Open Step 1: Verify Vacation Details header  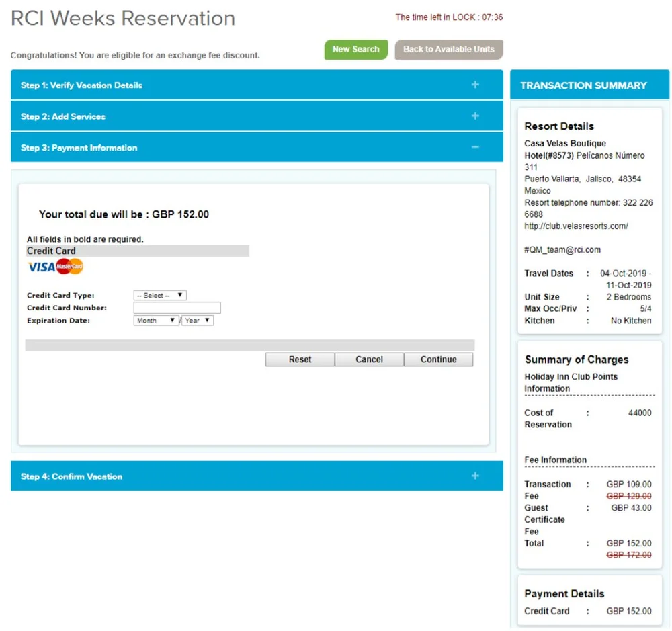257,85
